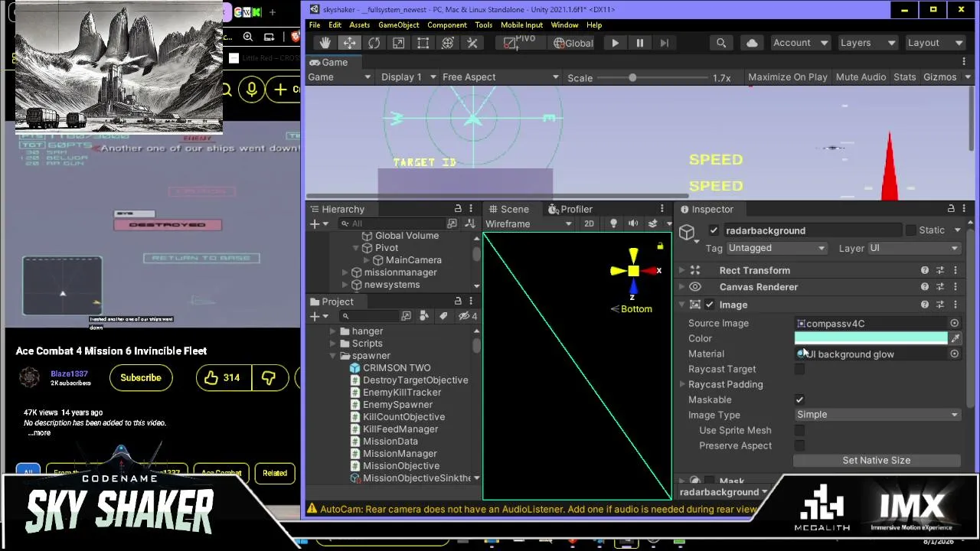
Task: Select the Hand tool in Unity toolbar
Action: coord(325,43)
